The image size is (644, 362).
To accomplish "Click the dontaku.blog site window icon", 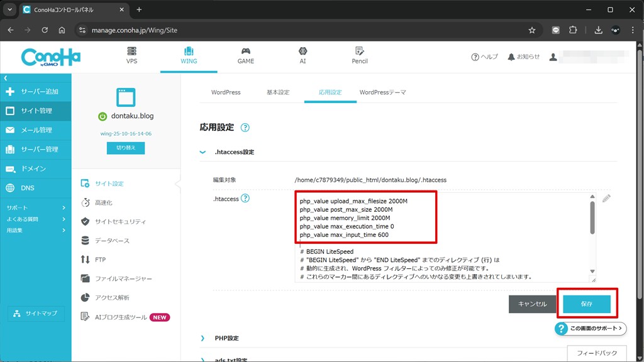I will pos(126,97).
